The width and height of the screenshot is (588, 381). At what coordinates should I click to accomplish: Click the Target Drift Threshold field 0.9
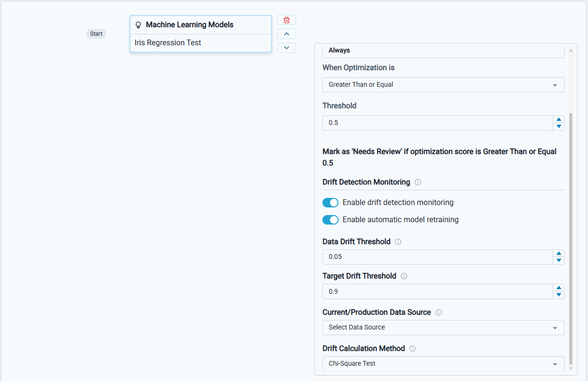point(438,291)
